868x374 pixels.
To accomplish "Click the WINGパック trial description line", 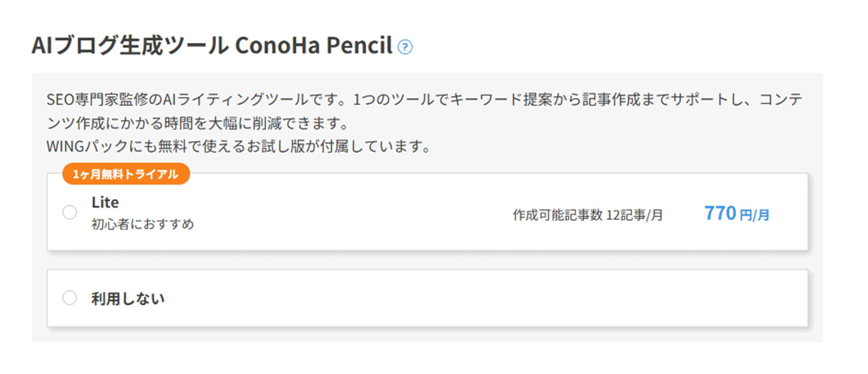I will [238, 145].
